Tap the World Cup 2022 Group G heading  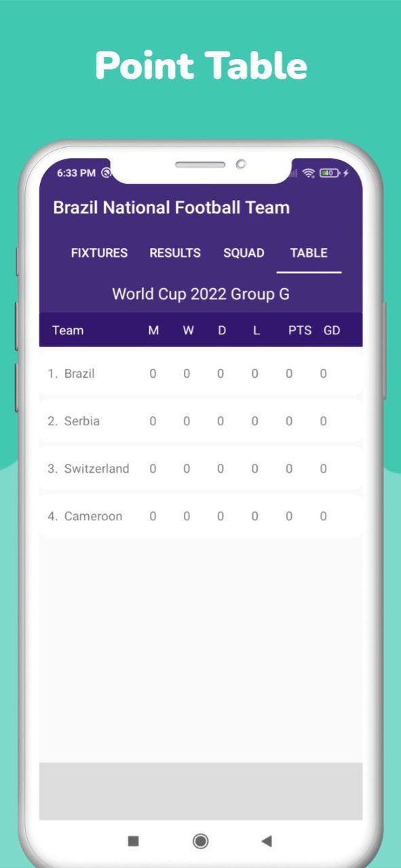coord(200,294)
